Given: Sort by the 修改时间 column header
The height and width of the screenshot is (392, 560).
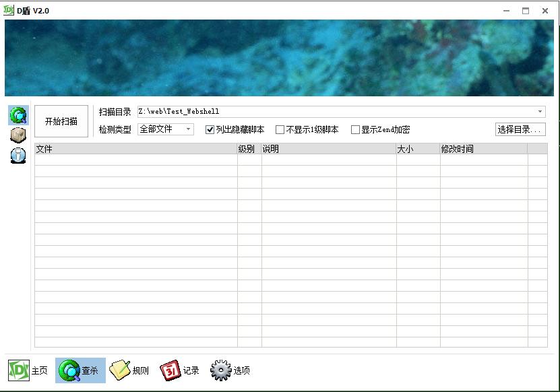Looking at the screenshot, I should [484, 149].
